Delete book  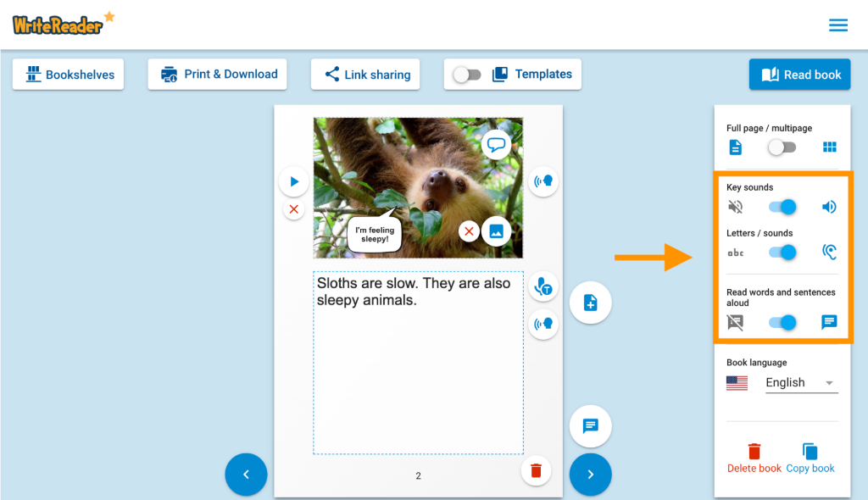(x=754, y=458)
